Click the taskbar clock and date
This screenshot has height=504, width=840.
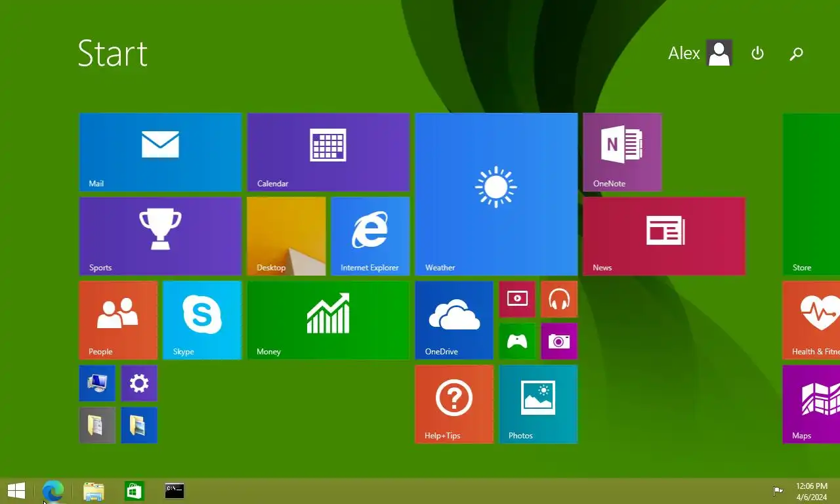click(812, 492)
